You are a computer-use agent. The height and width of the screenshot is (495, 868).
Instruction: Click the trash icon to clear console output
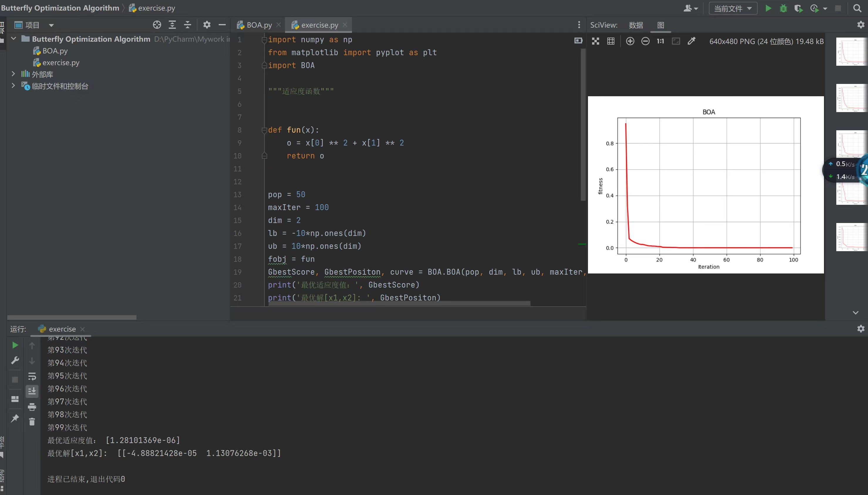pos(32,422)
